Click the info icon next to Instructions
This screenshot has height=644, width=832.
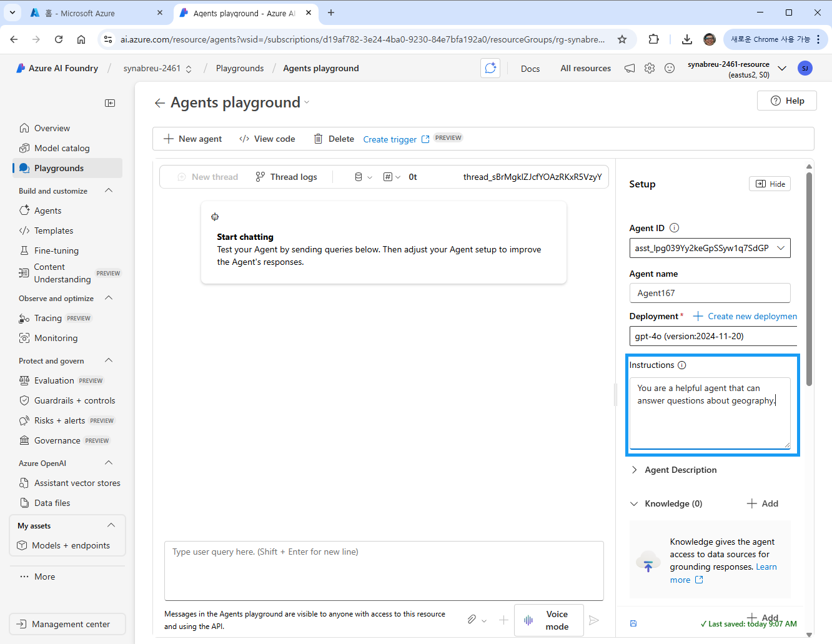coord(682,365)
